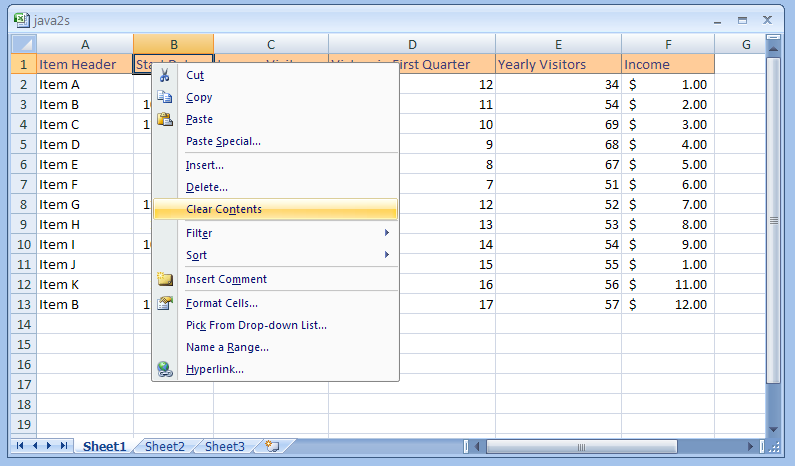The height and width of the screenshot is (466, 795).
Task: Select column F header
Action: coord(668,45)
